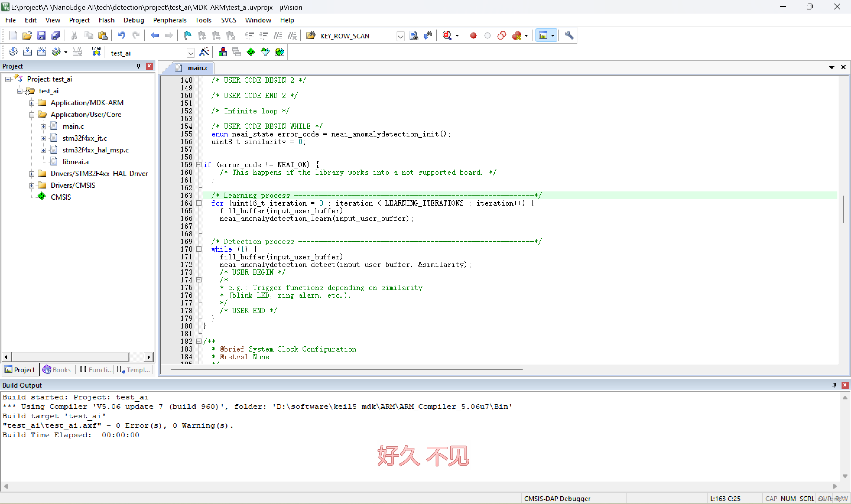Collapse the for loop fold at line 164
Image resolution: width=851 pixels, height=504 pixels.
click(199, 203)
